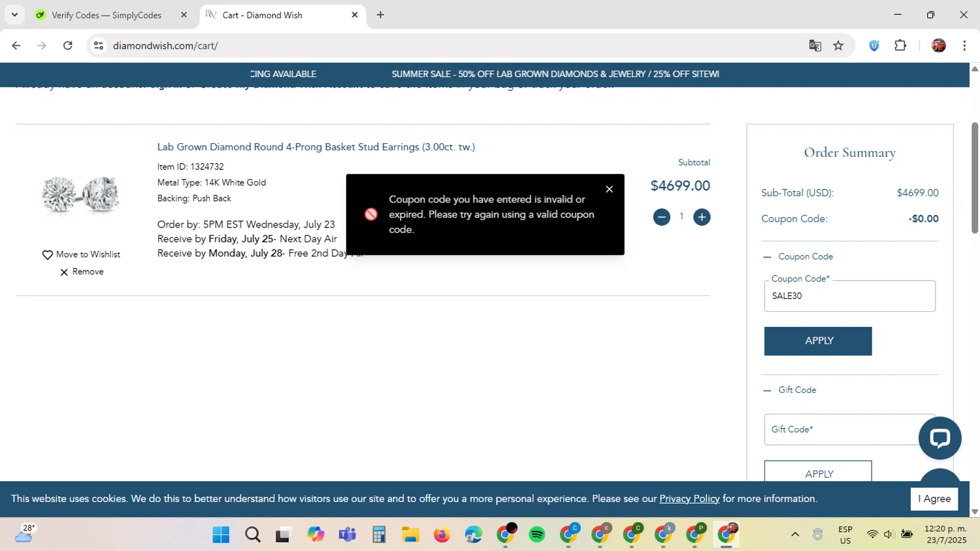Open the volume control in system tray

(889, 535)
